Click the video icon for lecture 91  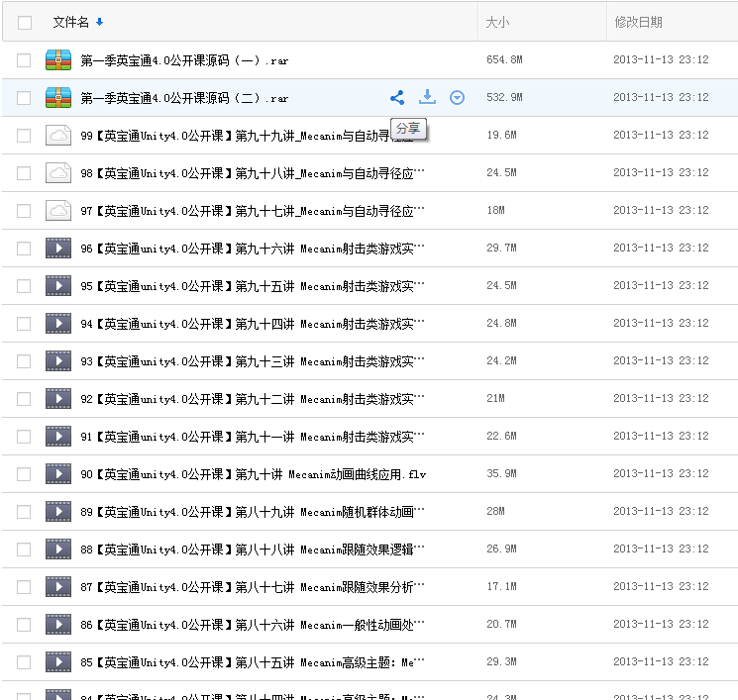[x=58, y=436]
